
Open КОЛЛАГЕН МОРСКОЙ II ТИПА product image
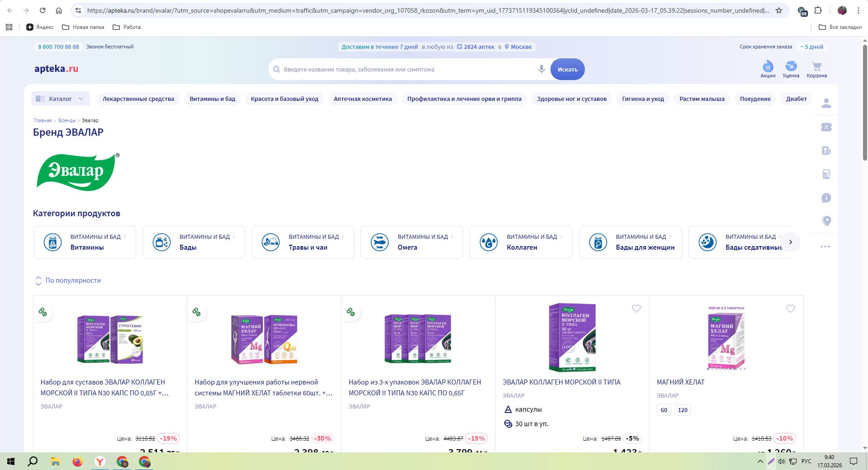[572, 337]
